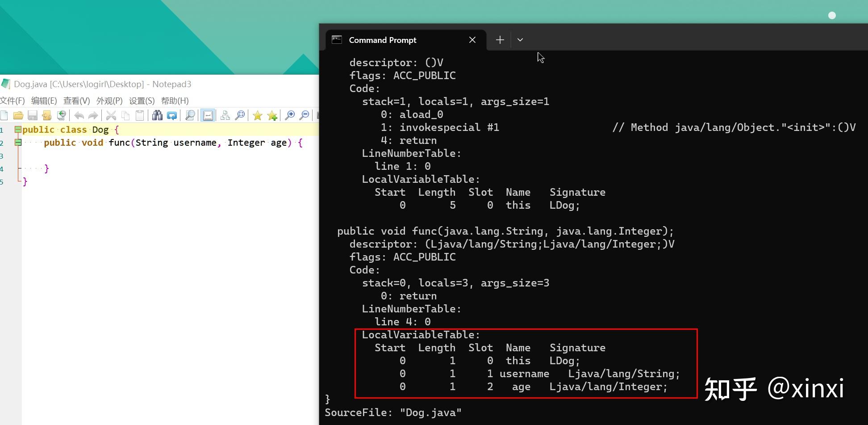This screenshot has width=868, height=425.
Task: Click the Cut scissors icon
Action: pos(111,115)
